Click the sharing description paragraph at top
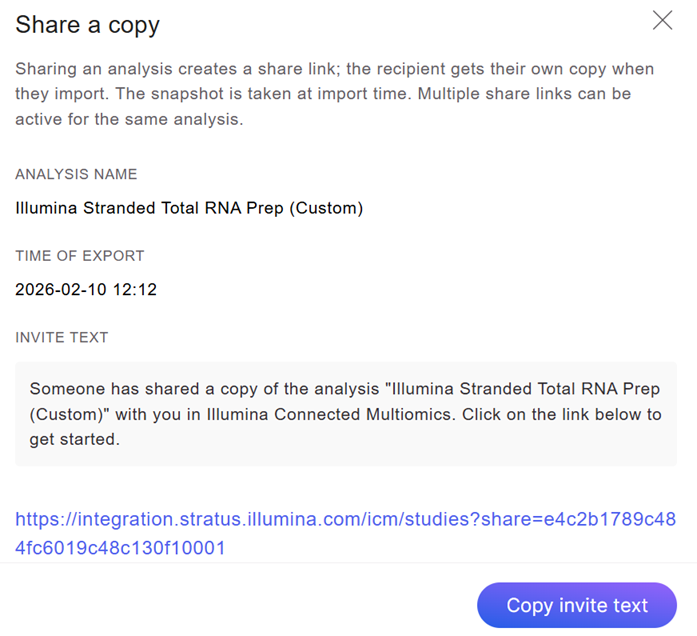697x636 pixels. tap(335, 94)
